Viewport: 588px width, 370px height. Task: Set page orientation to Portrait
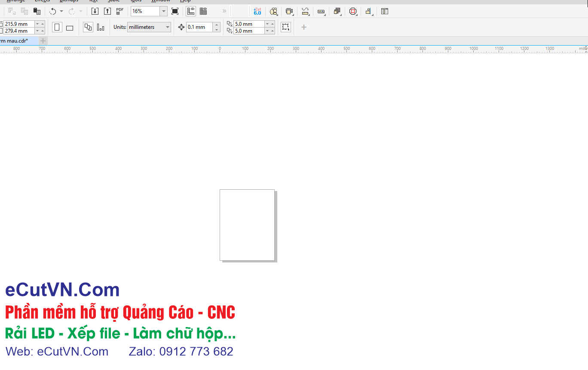pos(57,27)
